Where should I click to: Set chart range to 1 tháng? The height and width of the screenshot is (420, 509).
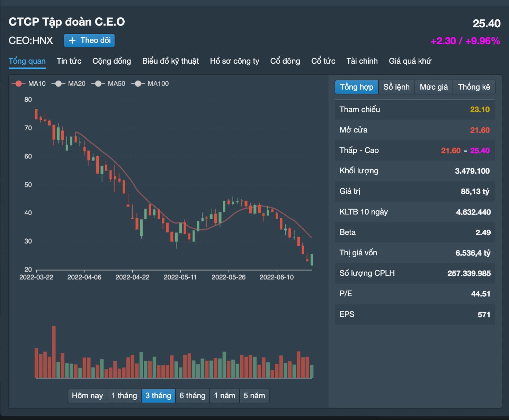click(124, 395)
